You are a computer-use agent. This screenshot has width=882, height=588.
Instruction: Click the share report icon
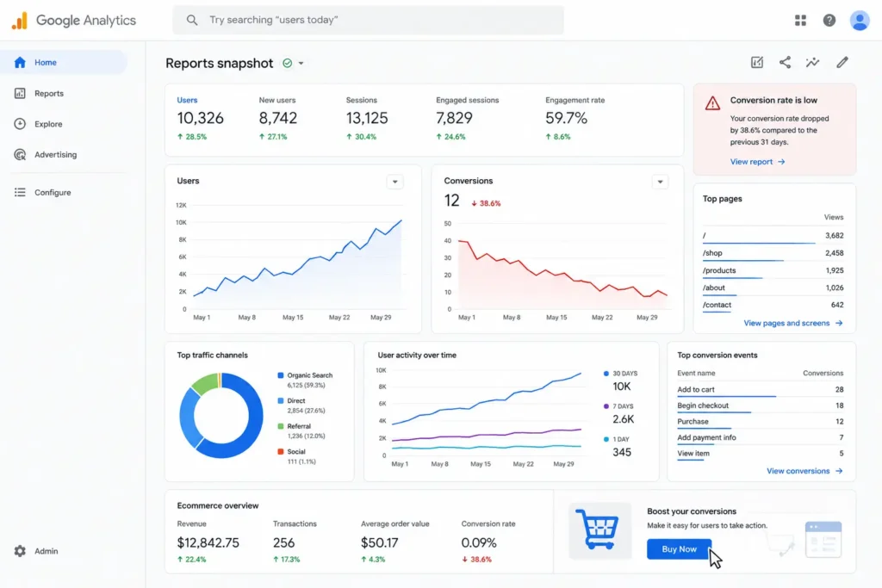click(785, 62)
